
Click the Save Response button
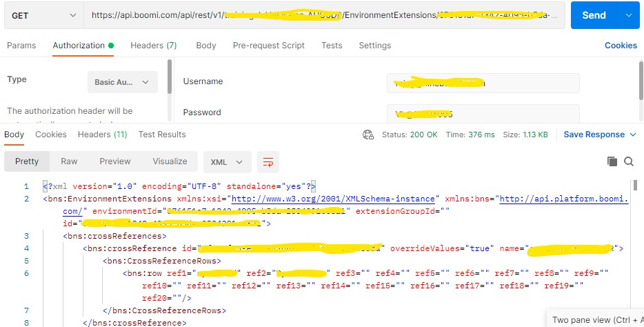click(594, 135)
